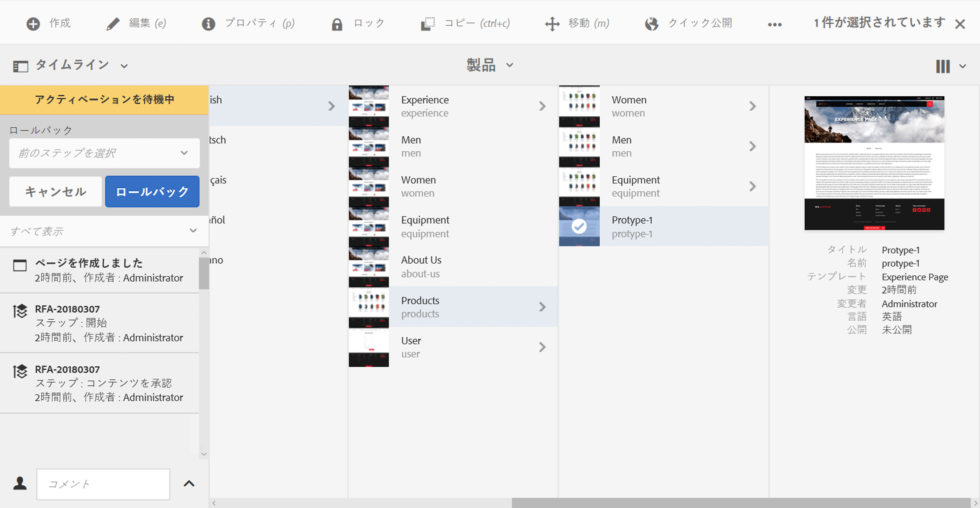Click the Edit (編集) pencil icon
Screen dimensions: 980x508
(113, 24)
